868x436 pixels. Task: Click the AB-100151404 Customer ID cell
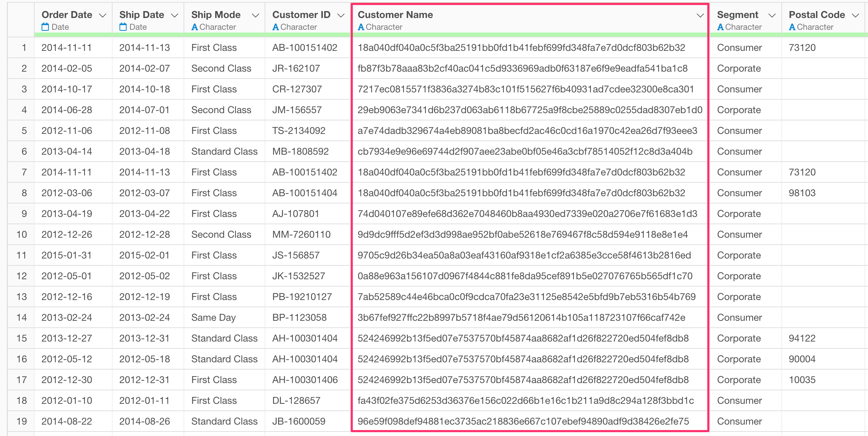click(x=304, y=193)
